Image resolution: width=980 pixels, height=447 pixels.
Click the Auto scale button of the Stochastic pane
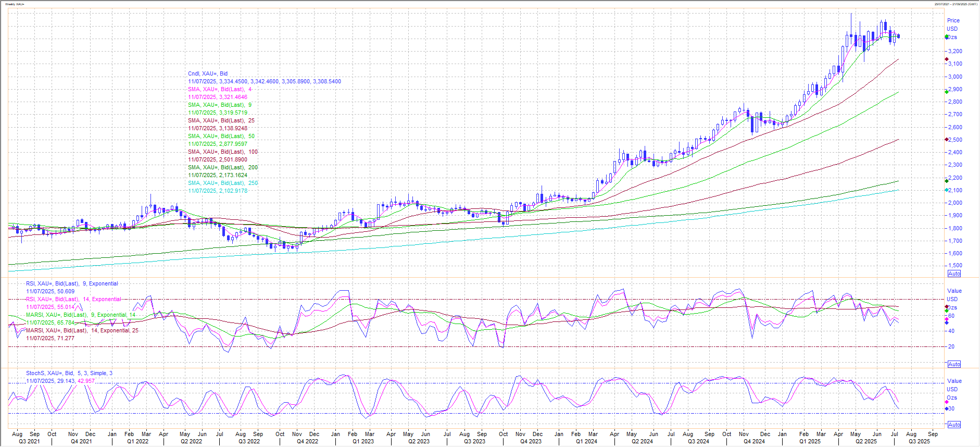tap(954, 425)
